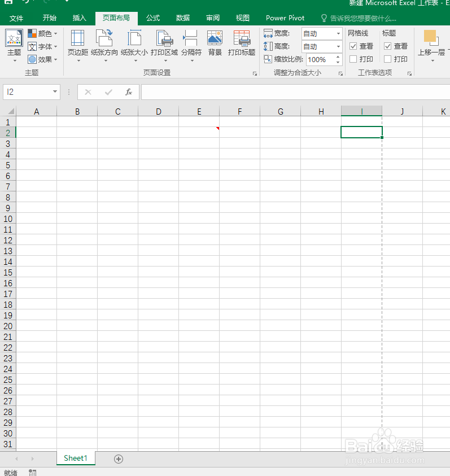Toggle 标题 查看 checkbox
450x476 pixels.
click(x=387, y=46)
